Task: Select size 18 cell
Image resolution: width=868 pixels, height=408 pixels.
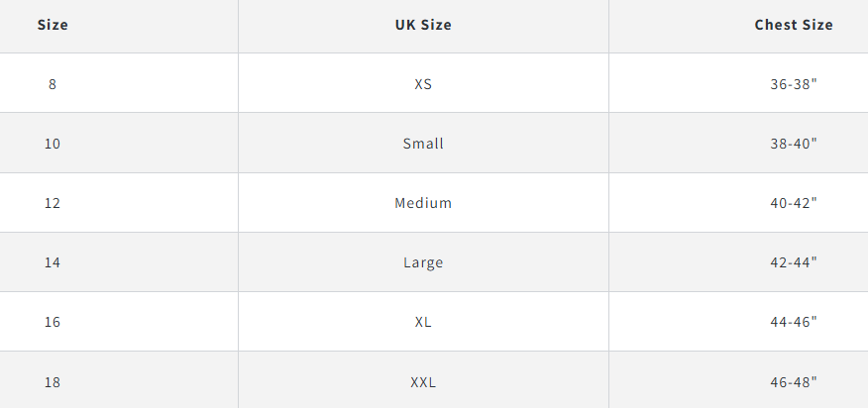Action: (x=53, y=381)
